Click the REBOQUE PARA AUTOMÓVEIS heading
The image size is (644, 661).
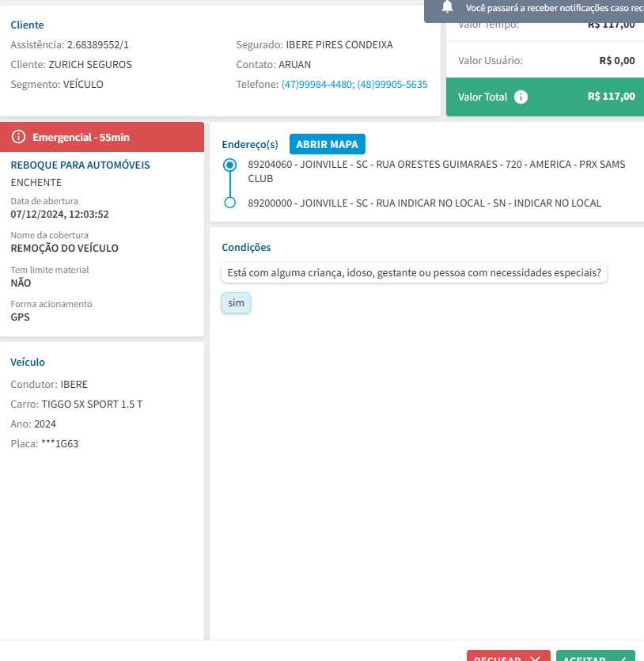pyautogui.click(x=80, y=165)
